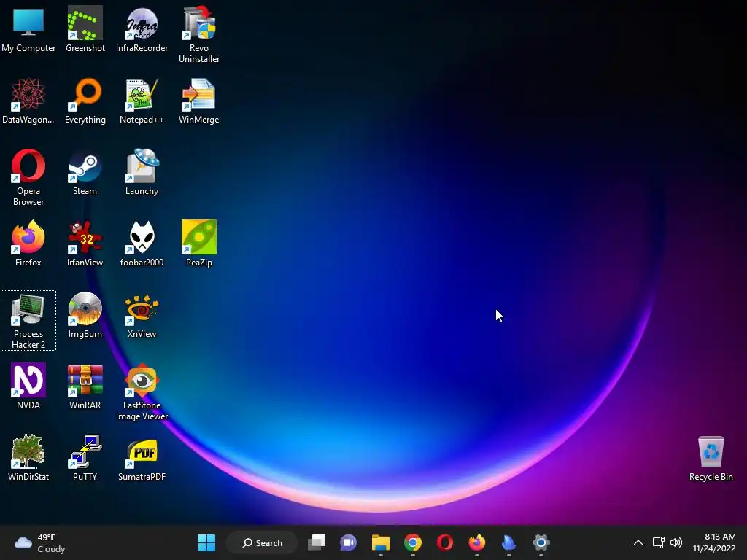Open Firefox from the taskbar
The width and height of the screenshot is (747, 560).
477,542
